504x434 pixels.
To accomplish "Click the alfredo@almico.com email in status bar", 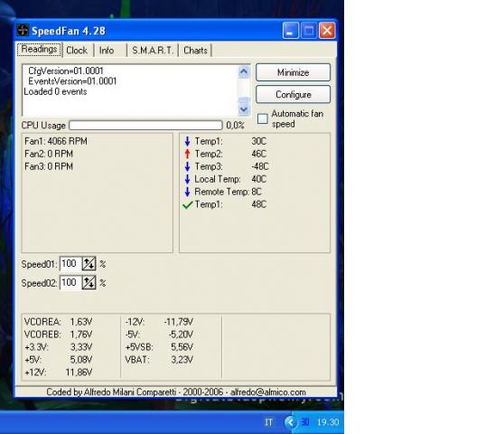I will 268,392.
